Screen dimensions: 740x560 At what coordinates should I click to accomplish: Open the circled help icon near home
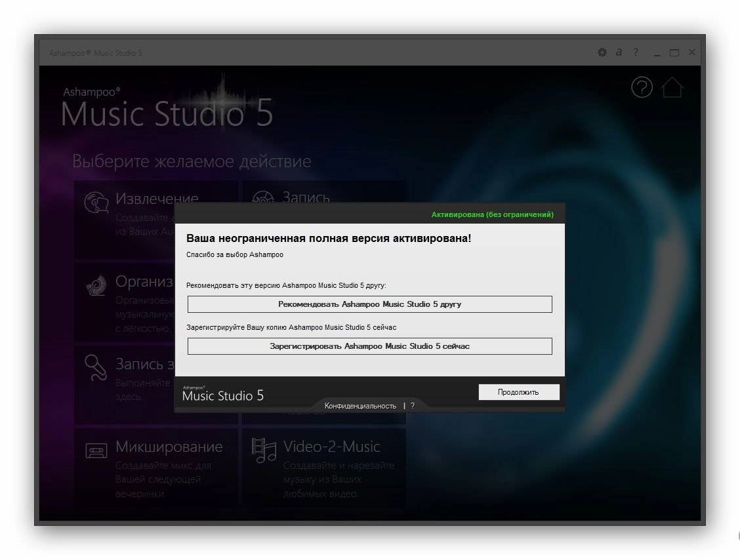click(x=642, y=87)
